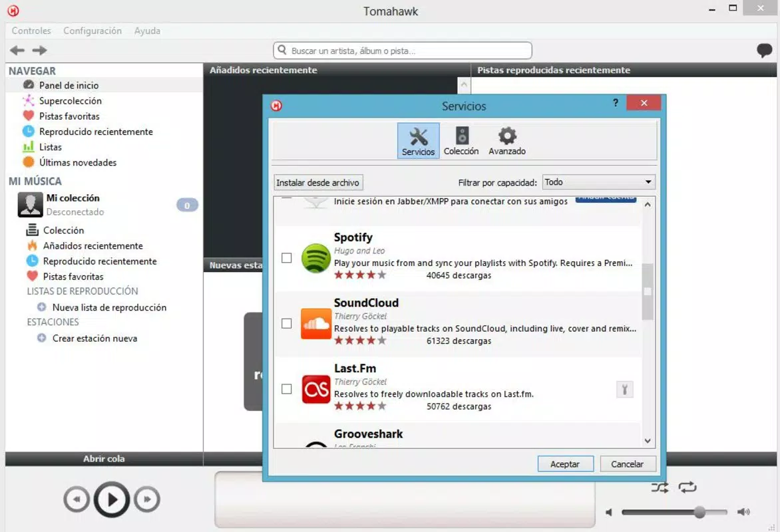Screen dimensions: 780x532
Task: Open the Controles menu
Action: click(31, 31)
